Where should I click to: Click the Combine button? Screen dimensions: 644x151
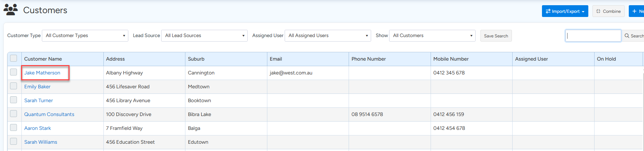608,11
